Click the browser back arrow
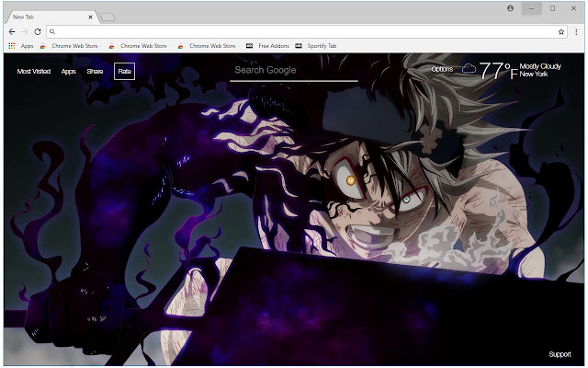Image resolution: width=588 pixels, height=368 pixels. point(12,32)
